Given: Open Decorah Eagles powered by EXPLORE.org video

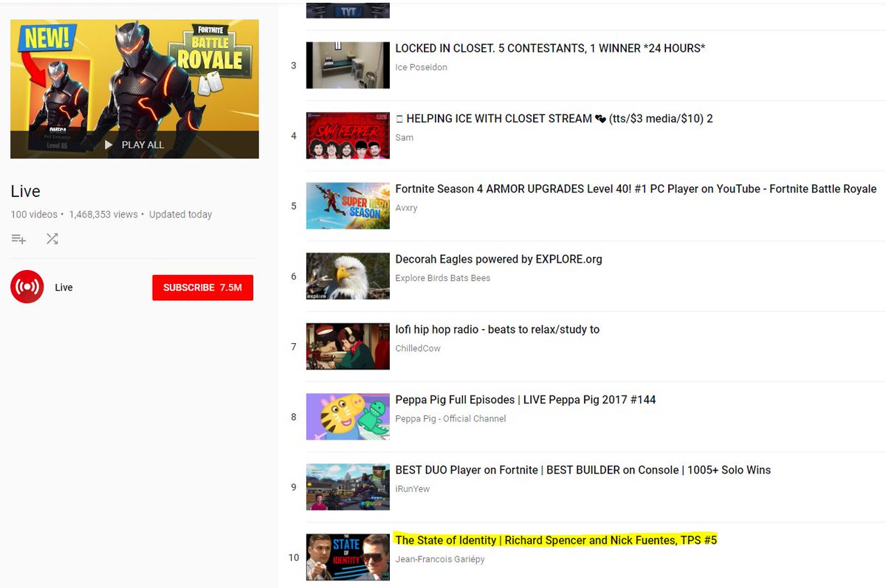Looking at the screenshot, I should [x=498, y=260].
